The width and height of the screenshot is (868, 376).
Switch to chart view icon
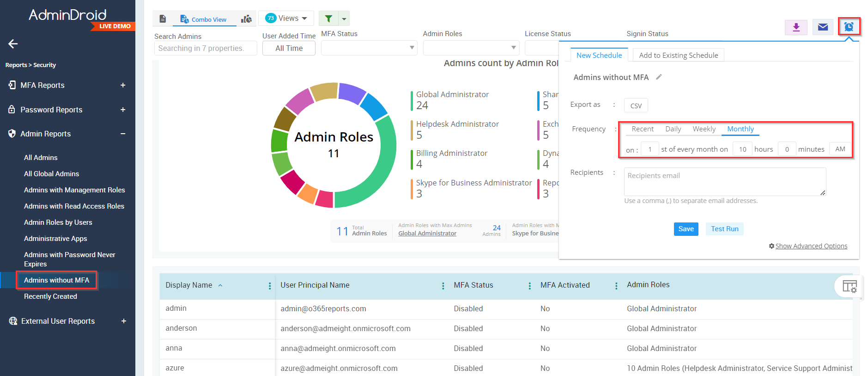click(247, 19)
